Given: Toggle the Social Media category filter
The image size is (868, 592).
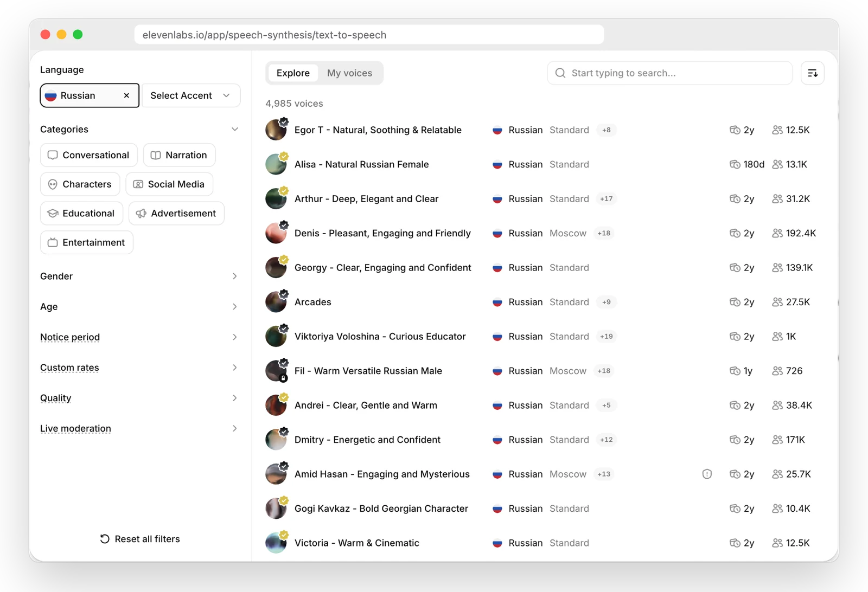Looking at the screenshot, I should [x=169, y=184].
